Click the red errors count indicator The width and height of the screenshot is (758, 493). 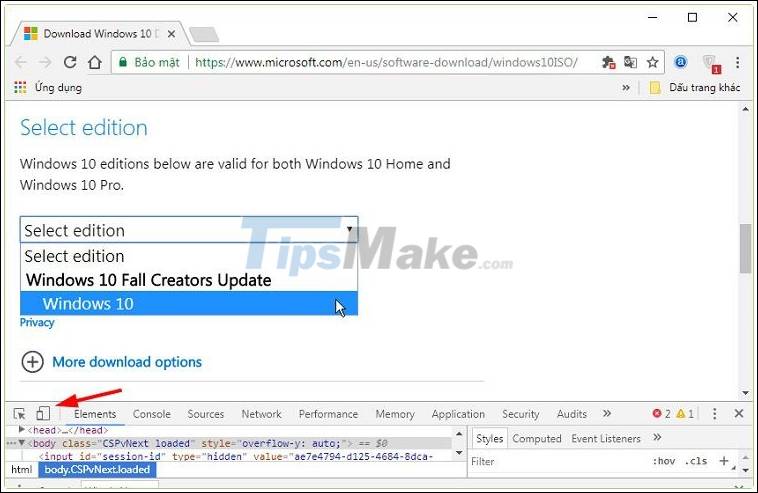coord(661,414)
